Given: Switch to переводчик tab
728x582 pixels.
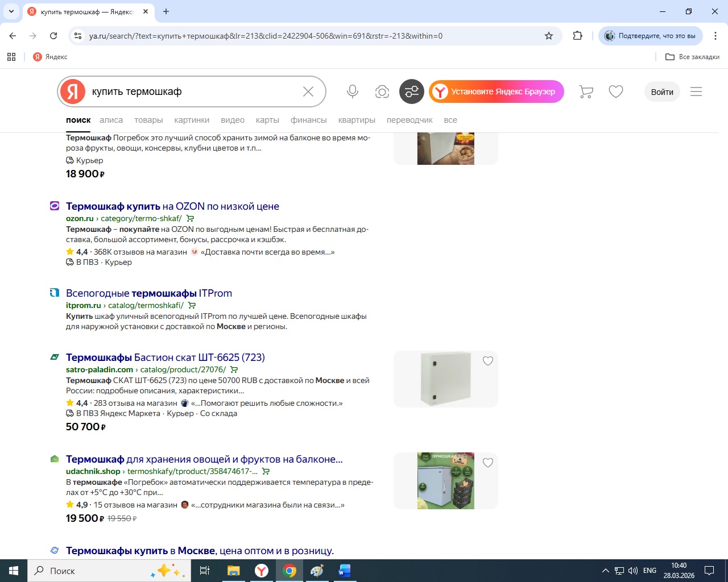Looking at the screenshot, I should click(409, 120).
